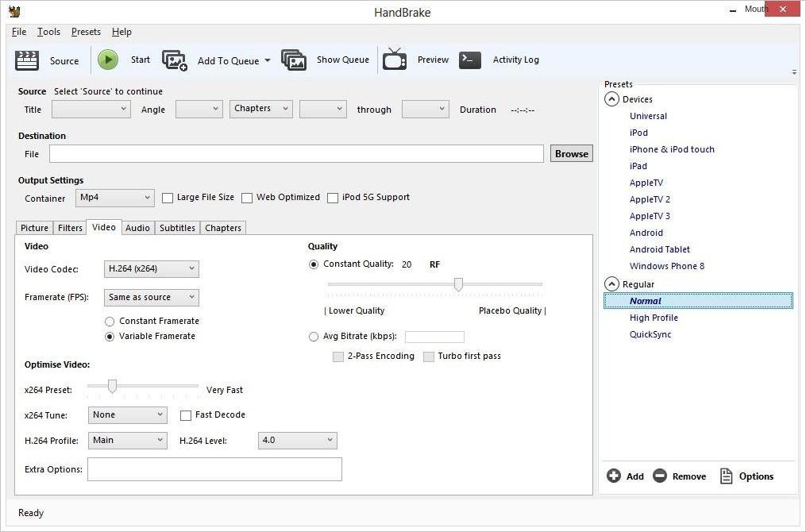
Task: Click the Add preset plus icon
Action: point(614,476)
